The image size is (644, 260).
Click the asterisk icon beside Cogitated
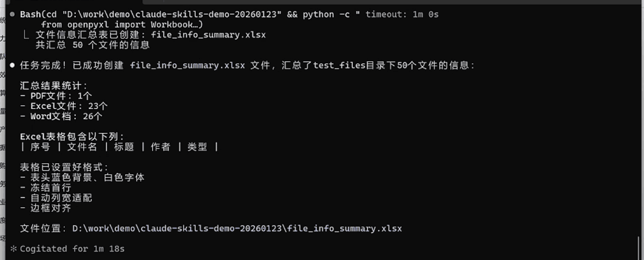[x=13, y=249]
